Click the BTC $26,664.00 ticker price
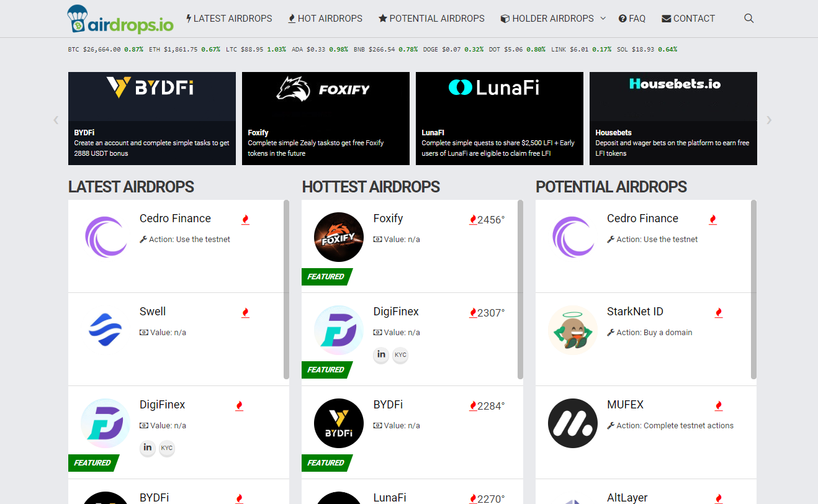 102,49
